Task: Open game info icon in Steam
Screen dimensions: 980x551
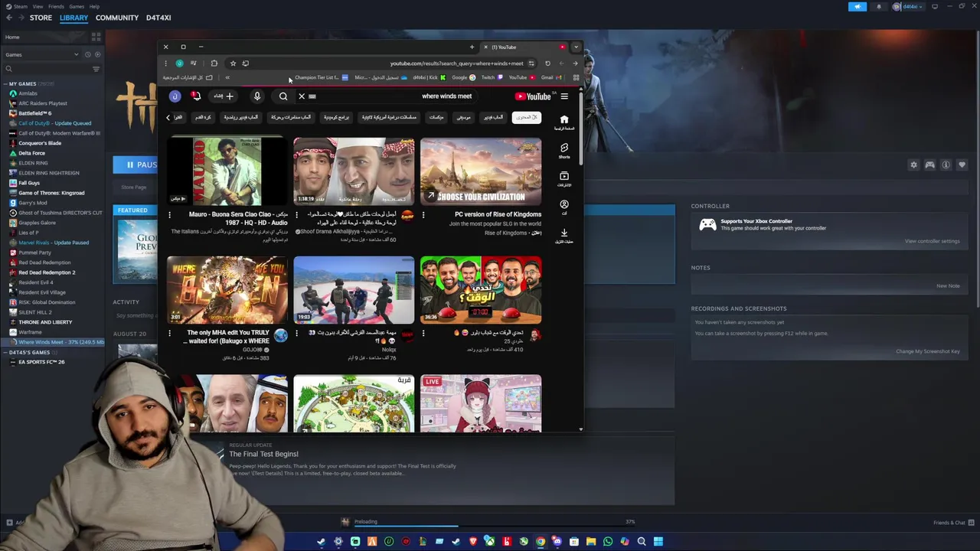Action: coord(946,165)
